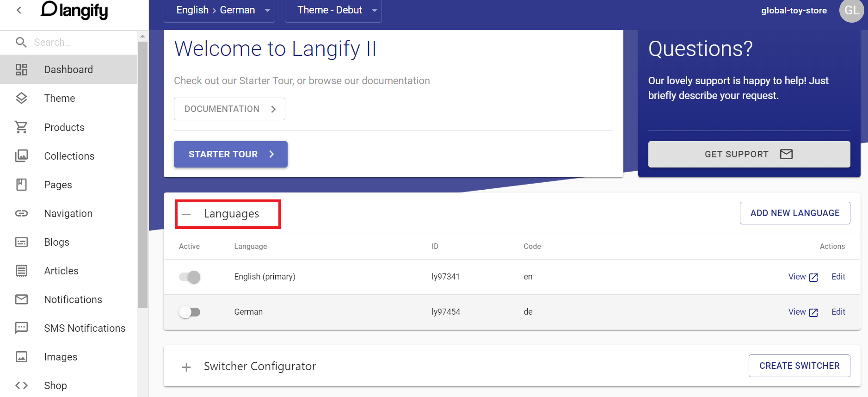Screen dimensions: 868x397
Task: Click the Get Support button
Action: 749,154
